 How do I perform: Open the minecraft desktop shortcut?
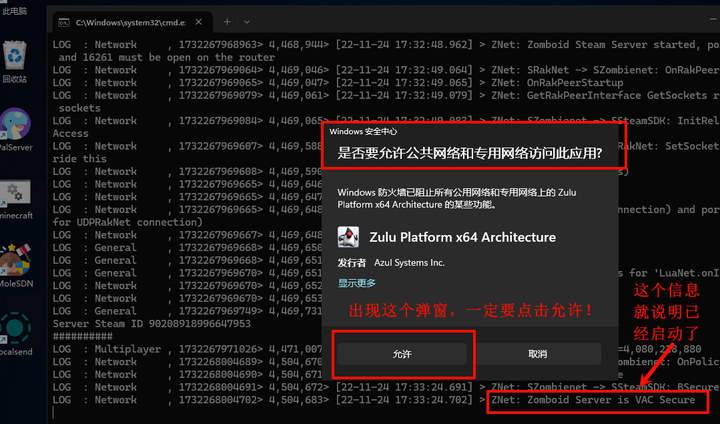coord(16,199)
